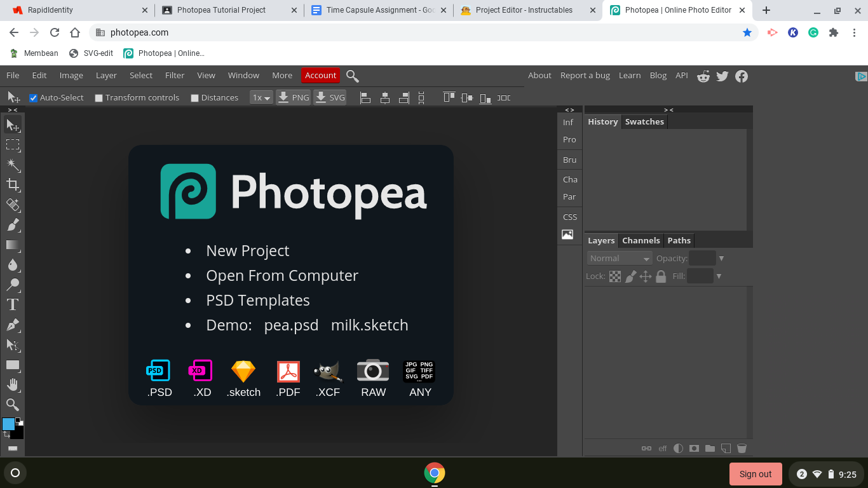Enable Transform controls
The image size is (868, 488).
[98, 97]
